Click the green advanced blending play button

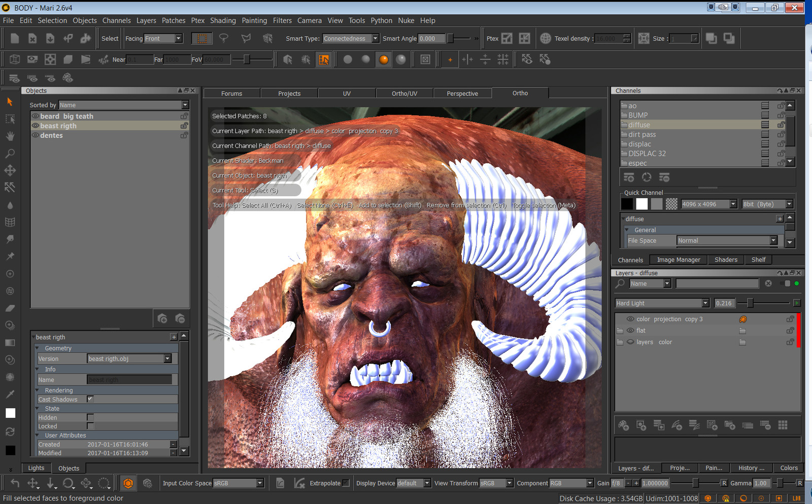point(797,303)
